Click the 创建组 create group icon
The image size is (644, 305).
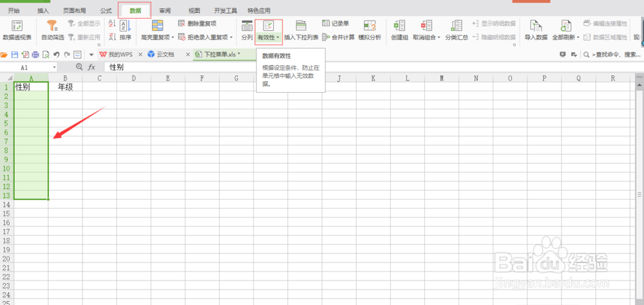pos(399,26)
